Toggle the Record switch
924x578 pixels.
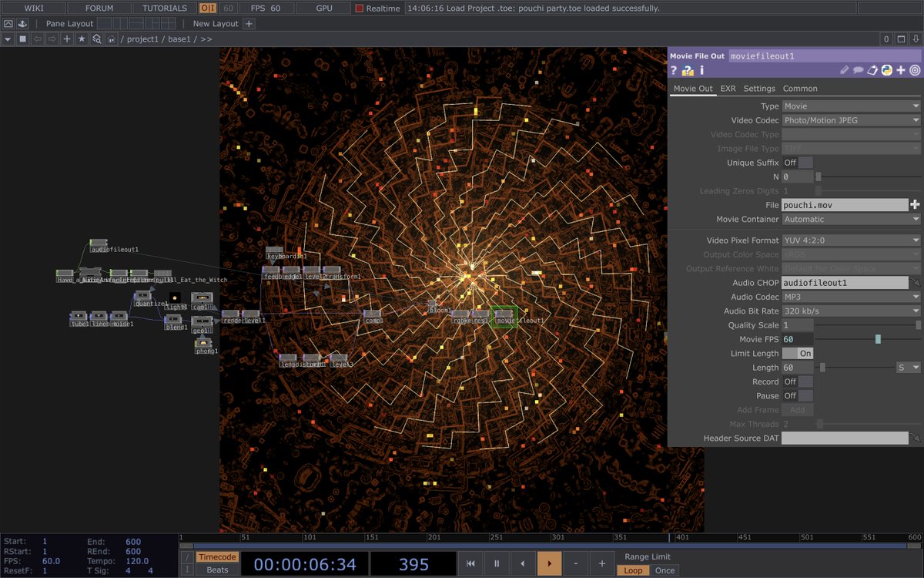pyautogui.click(x=798, y=381)
